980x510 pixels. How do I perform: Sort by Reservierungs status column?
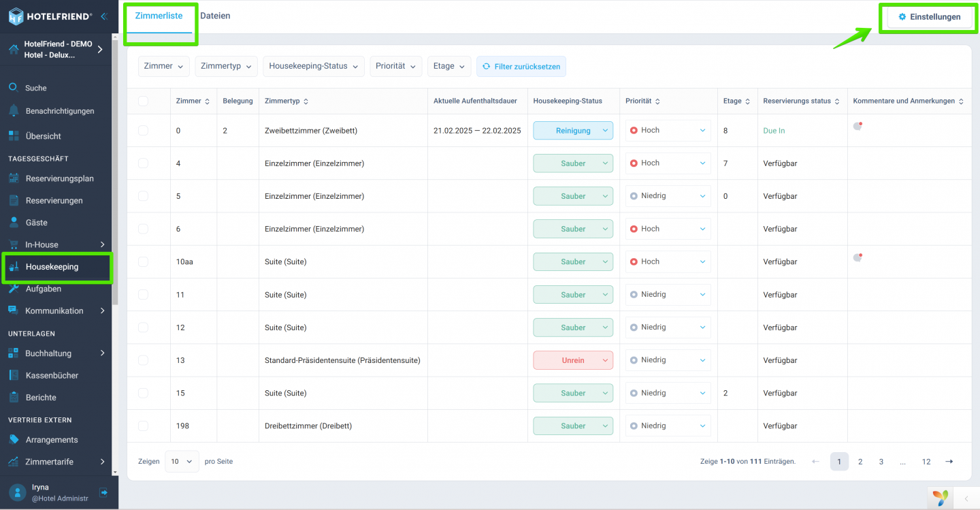point(802,101)
